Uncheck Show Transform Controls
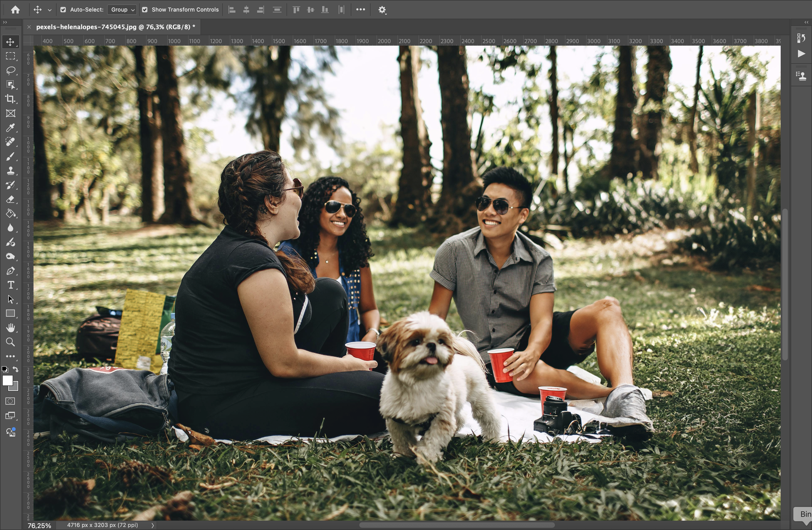Viewport: 812px width, 530px height. pos(145,10)
